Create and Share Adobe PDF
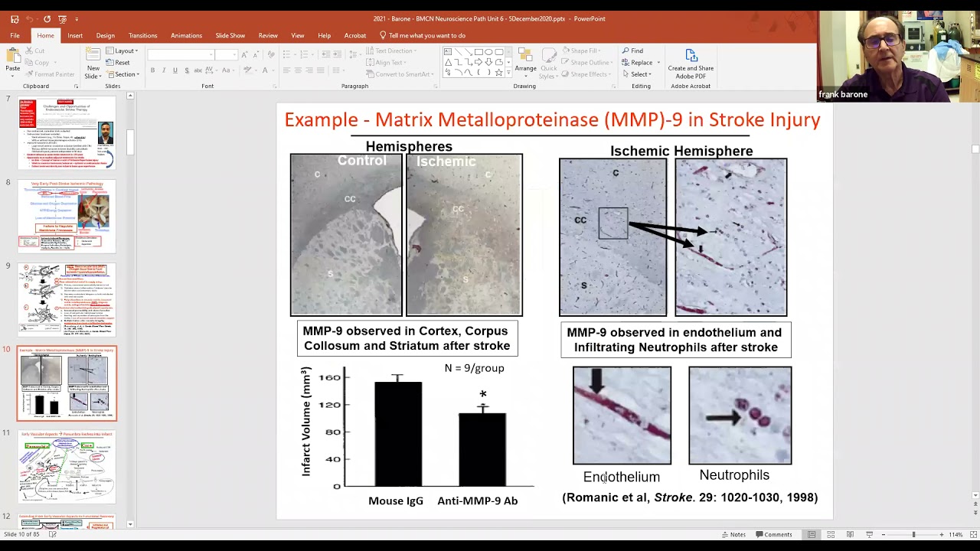 click(x=691, y=64)
